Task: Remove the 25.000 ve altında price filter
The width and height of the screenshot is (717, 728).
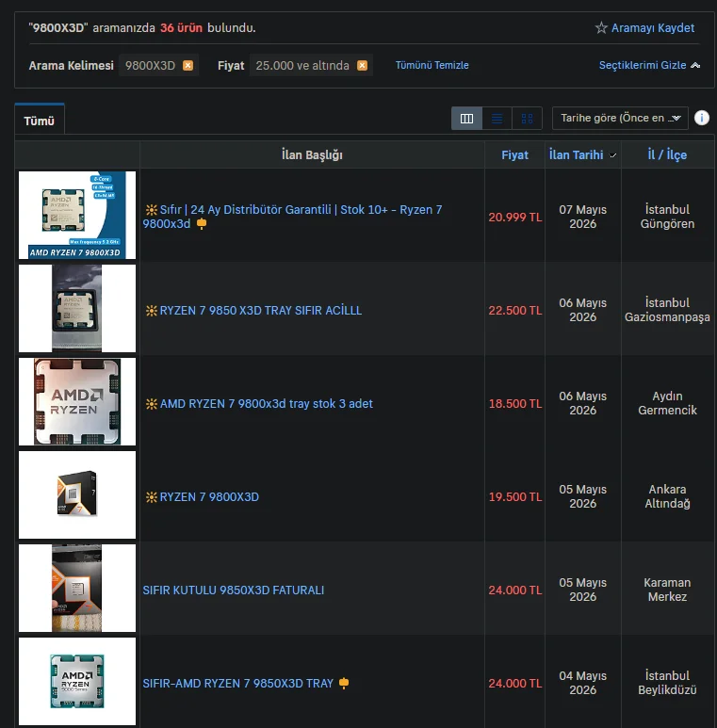Action: click(362, 66)
